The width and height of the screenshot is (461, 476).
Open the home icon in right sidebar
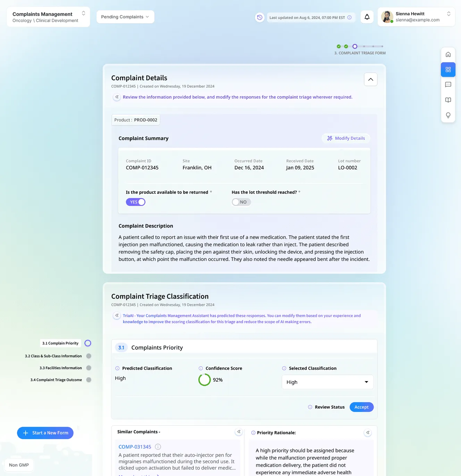(x=448, y=55)
